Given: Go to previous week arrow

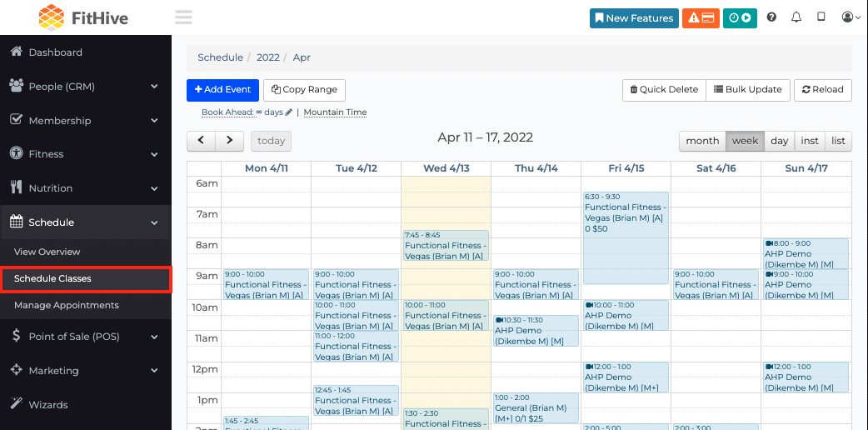Looking at the screenshot, I should 201,141.
